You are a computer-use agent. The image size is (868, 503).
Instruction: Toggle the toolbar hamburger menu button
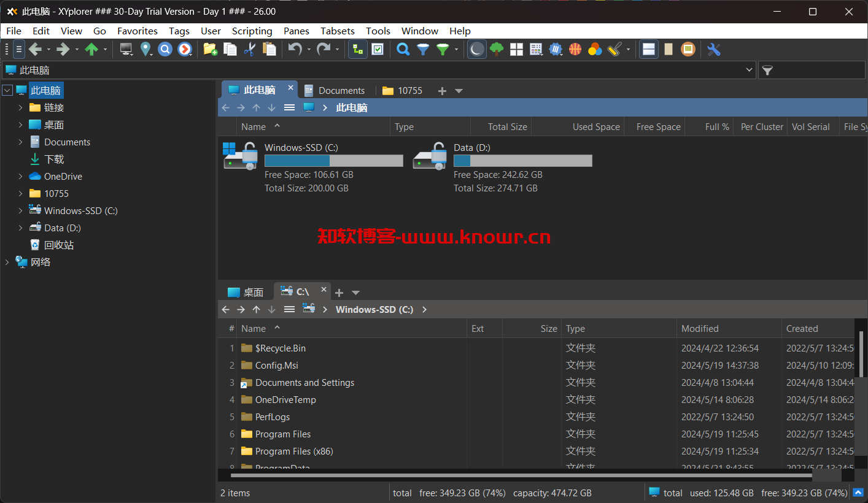(19, 50)
